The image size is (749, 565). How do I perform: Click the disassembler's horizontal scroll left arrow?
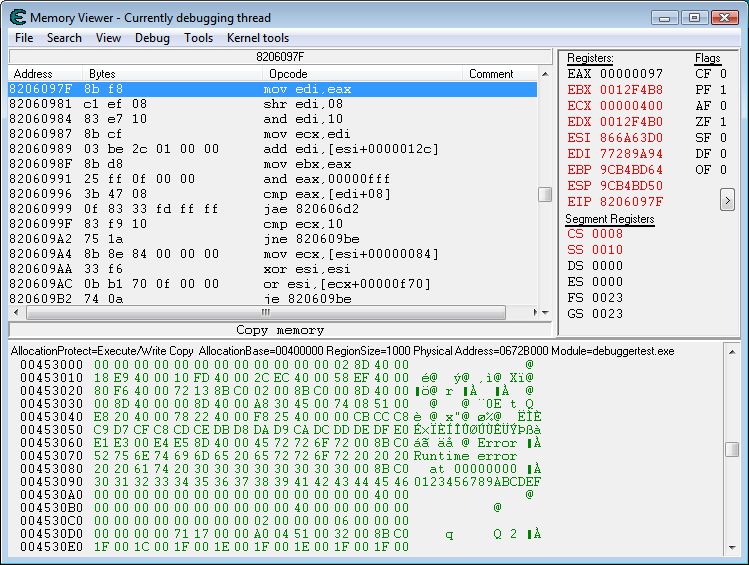coord(15,313)
